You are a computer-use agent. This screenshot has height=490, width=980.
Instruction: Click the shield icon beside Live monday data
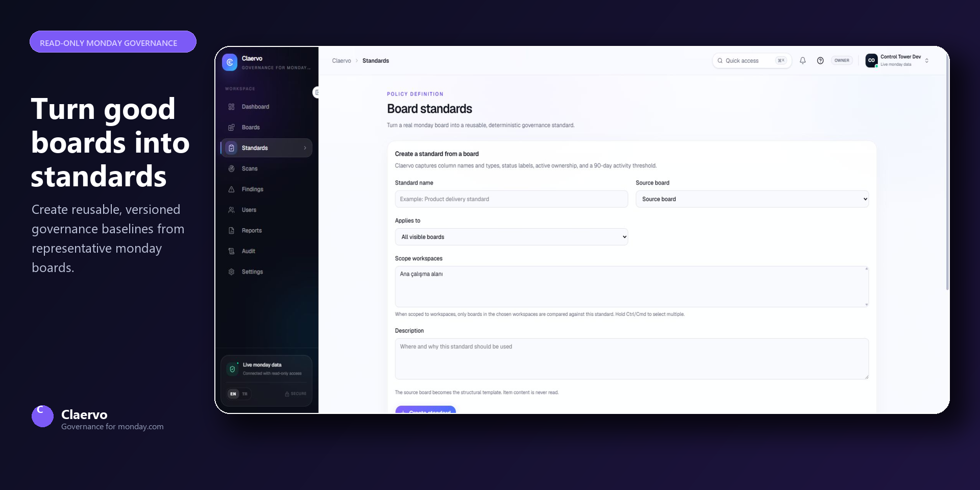232,369
